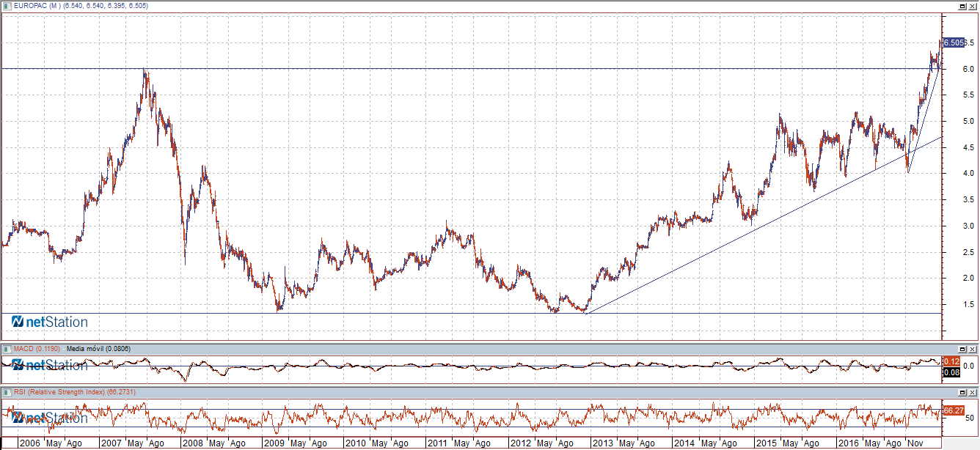Maximize the EUROPAC price chart panel
Viewport: 980px width, 450px height.
pyautogui.click(x=962, y=5)
